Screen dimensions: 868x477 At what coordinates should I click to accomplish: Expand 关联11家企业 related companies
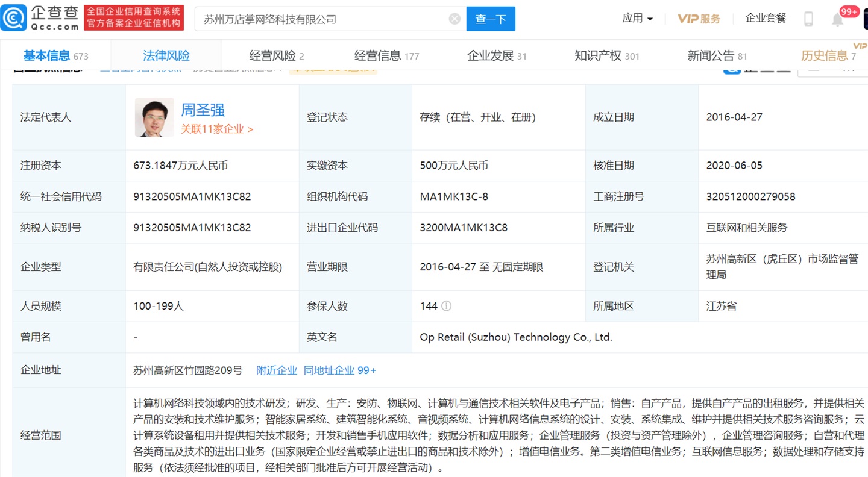click(x=214, y=129)
